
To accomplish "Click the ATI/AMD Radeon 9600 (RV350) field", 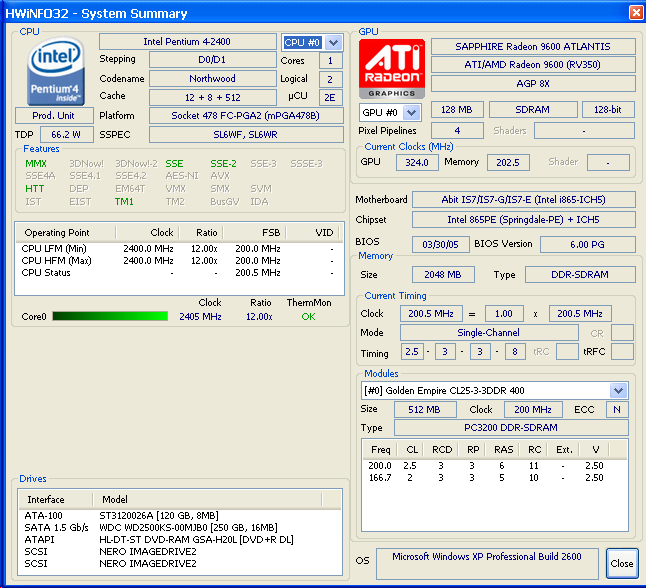I will pyautogui.click(x=533, y=65).
